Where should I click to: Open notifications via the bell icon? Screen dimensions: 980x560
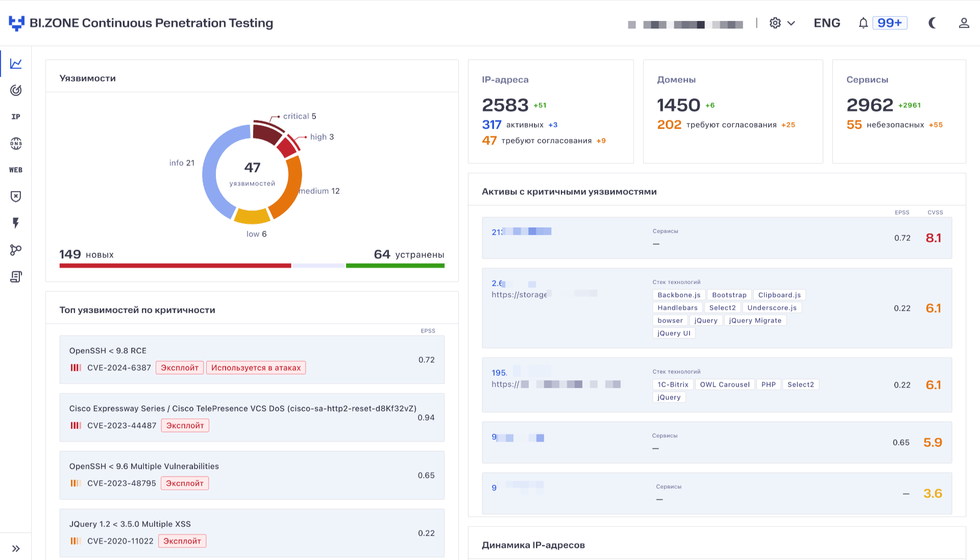tap(863, 23)
